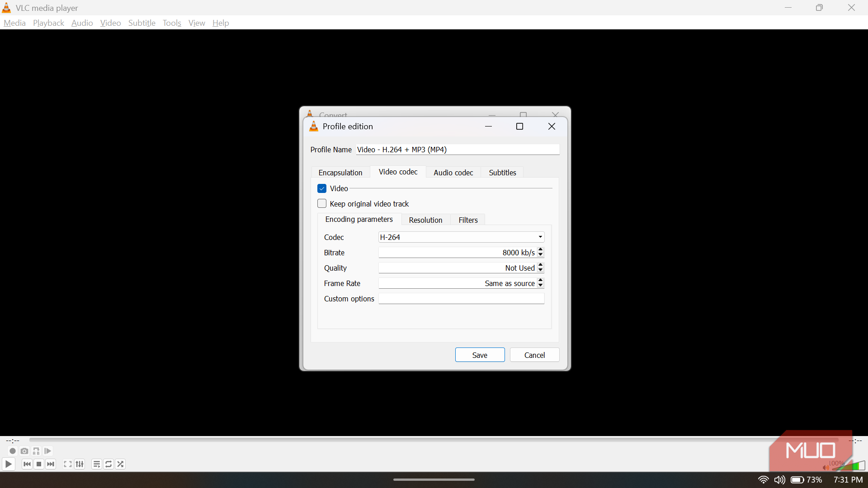This screenshot has height=488, width=868.
Task: Switch to the Audio codec tab
Action: tap(453, 173)
